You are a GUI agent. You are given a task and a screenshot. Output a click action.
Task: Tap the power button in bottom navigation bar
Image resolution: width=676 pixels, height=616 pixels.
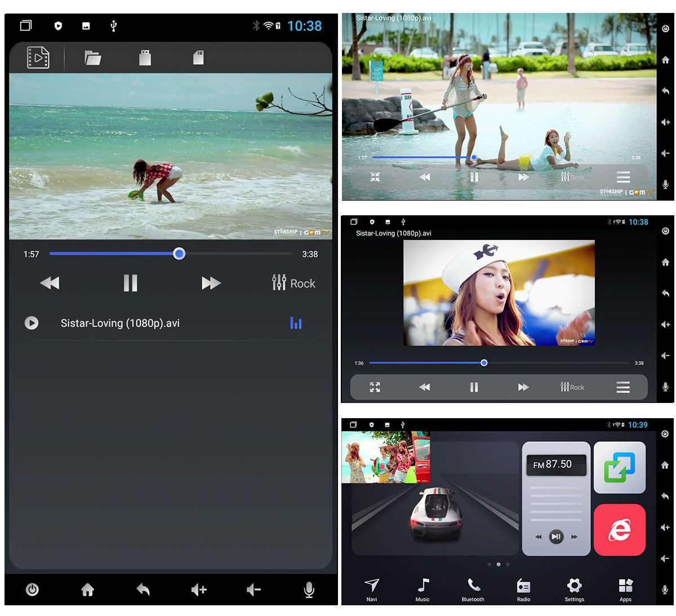coord(32,590)
